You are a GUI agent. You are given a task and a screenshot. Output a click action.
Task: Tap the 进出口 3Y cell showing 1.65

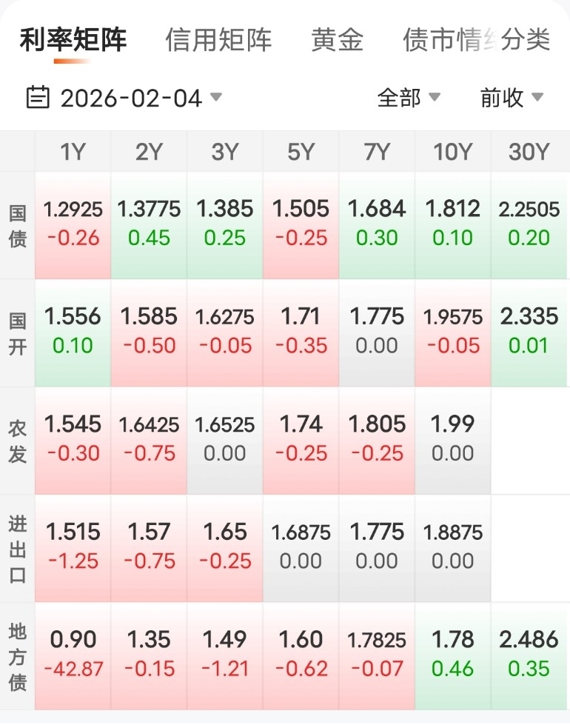click(225, 548)
